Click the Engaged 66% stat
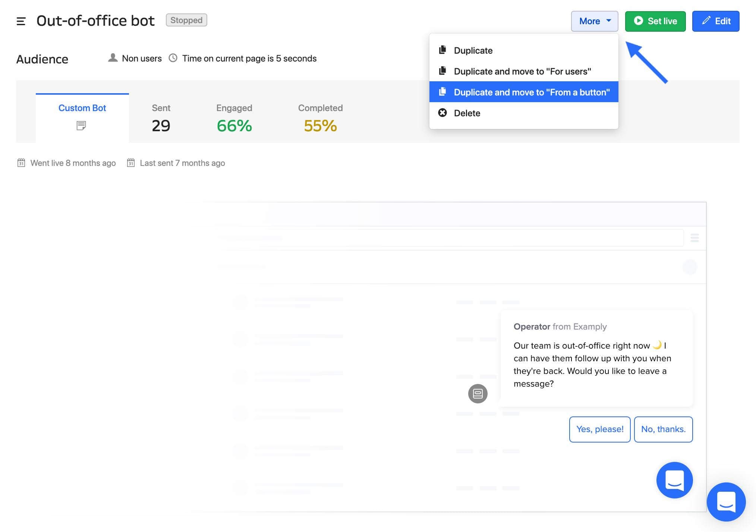Screen dimensions: 756x532 click(234, 126)
